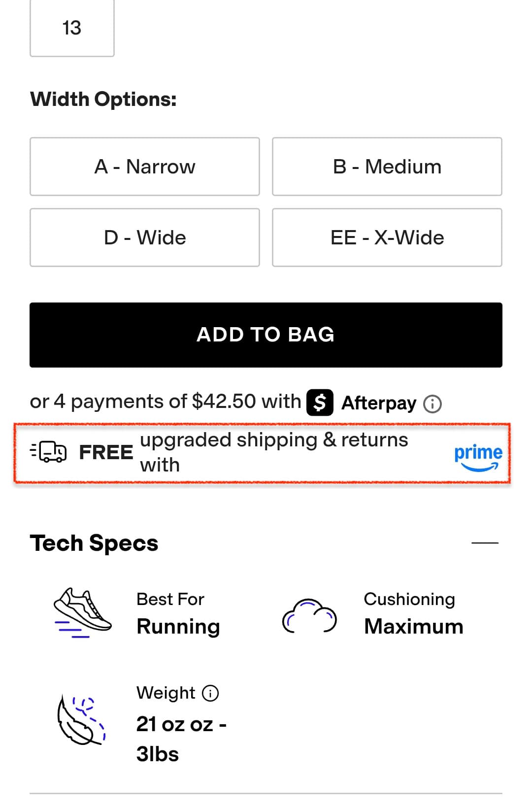Click the Width Options heading
532x809 pixels.
point(103,98)
